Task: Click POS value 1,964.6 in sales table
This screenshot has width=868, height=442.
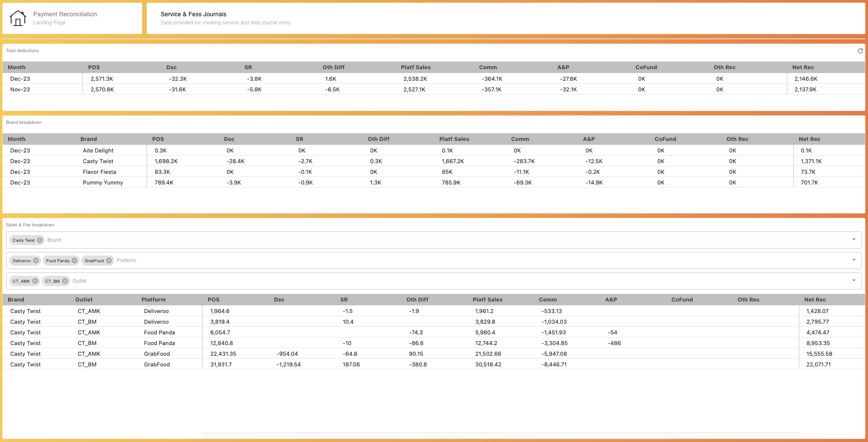Action: [x=220, y=311]
